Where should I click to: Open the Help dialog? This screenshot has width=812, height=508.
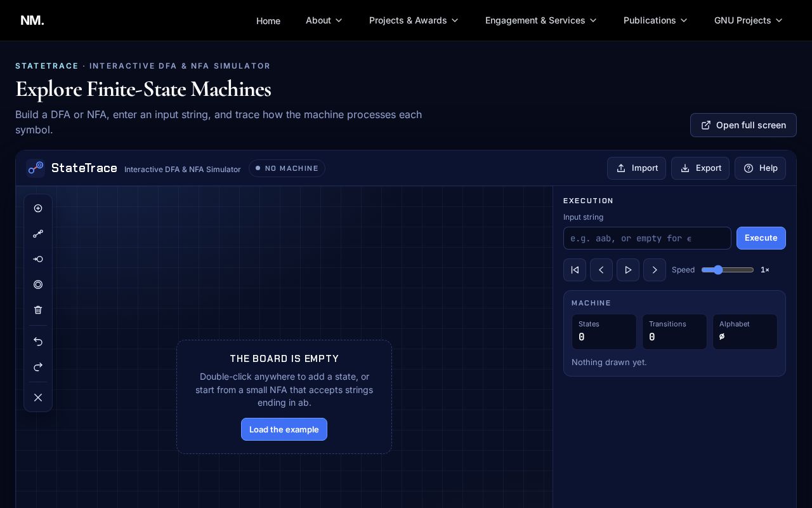coord(760,168)
